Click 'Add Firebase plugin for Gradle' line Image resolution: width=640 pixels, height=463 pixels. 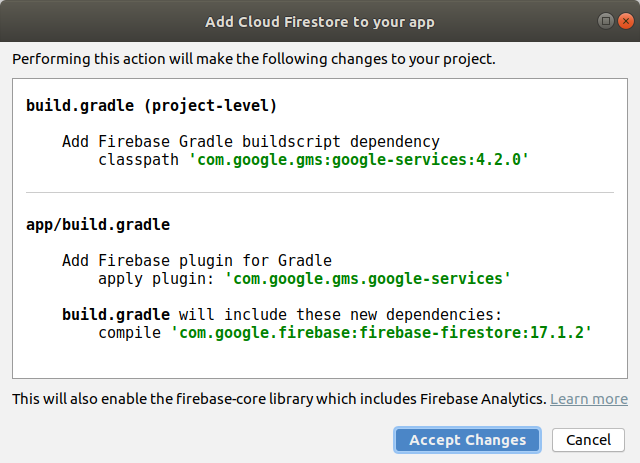coord(196,260)
